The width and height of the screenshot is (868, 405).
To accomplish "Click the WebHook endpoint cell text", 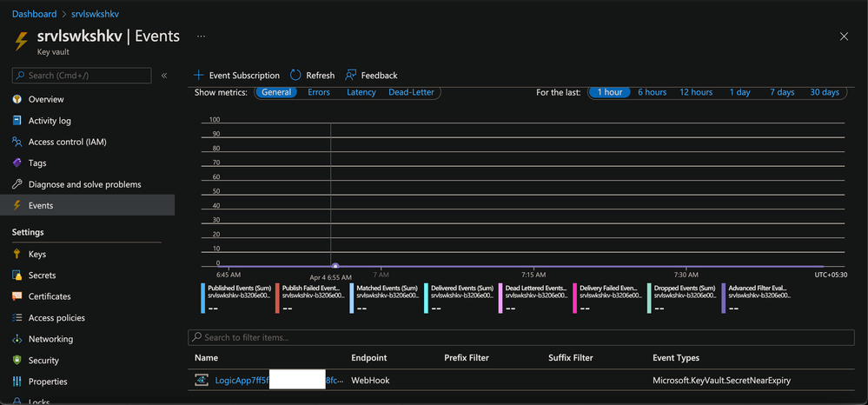I will (x=370, y=381).
